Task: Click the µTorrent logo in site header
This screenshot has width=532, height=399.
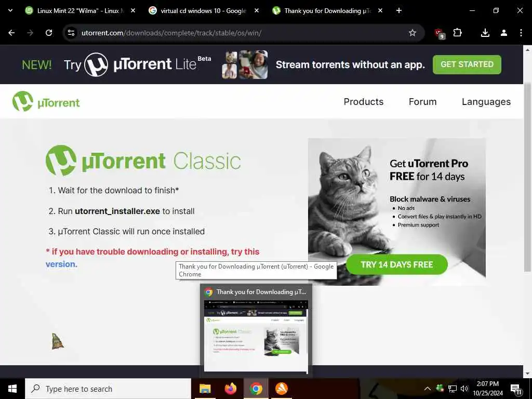Action: click(46, 101)
